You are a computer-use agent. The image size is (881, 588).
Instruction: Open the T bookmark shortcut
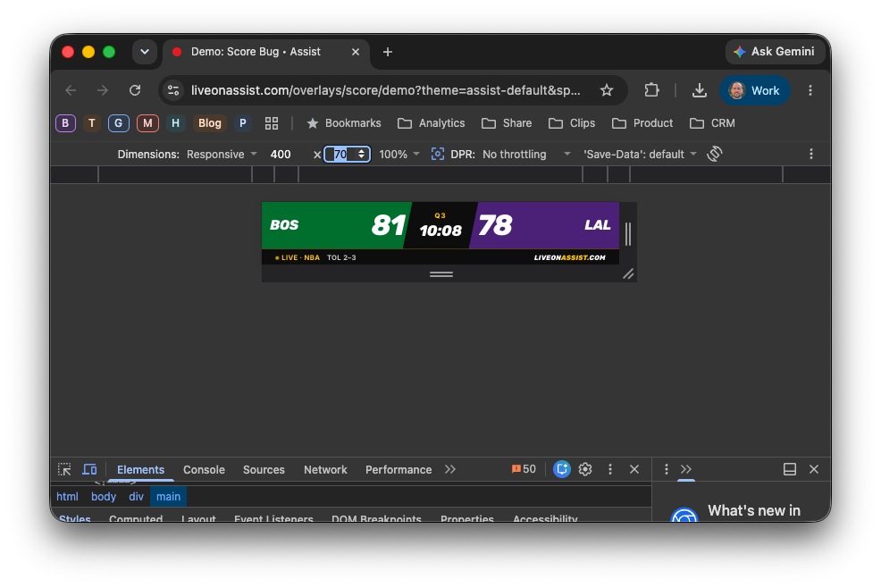click(x=91, y=123)
